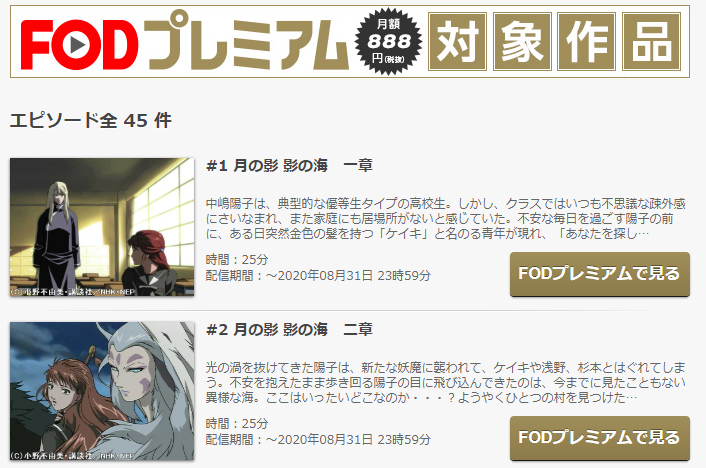The image size is (706, 468).
Task: Expand truncated description of episode #2
Action: click(x=446, y=382)
